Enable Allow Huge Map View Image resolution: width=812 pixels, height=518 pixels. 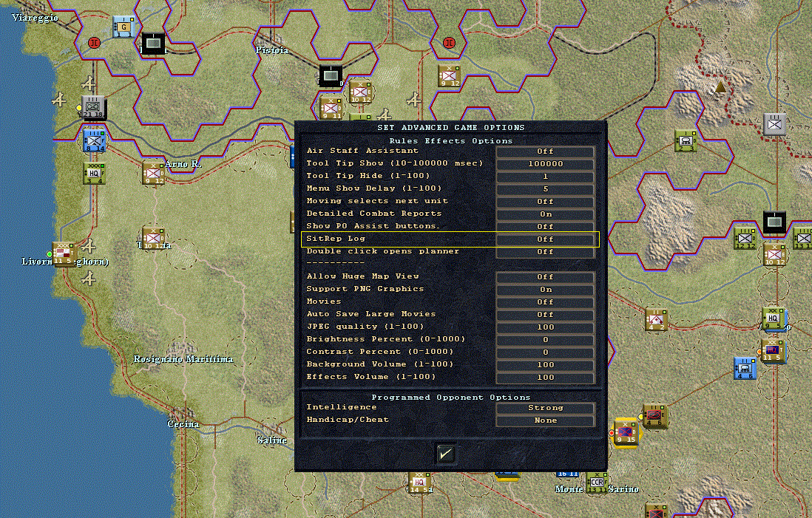click(x=545, y=277)
